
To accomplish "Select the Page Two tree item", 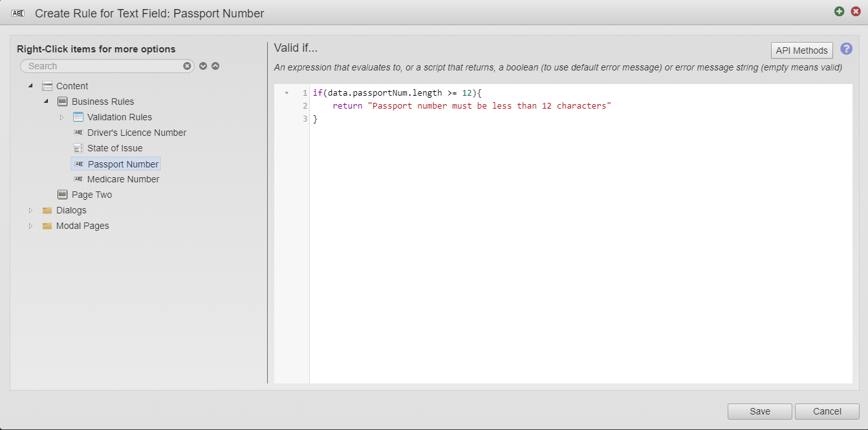I will (91, 195).
